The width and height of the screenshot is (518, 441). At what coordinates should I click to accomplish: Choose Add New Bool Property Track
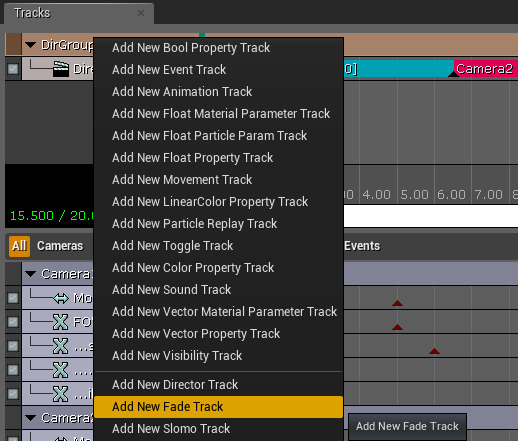click(x=219, y=48)
